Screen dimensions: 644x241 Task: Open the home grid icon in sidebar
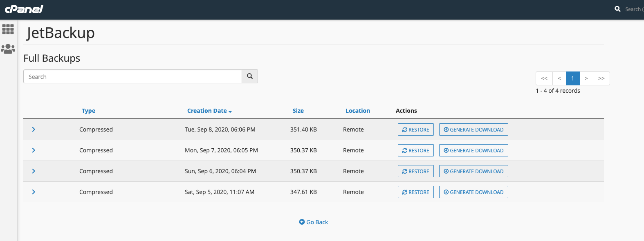coord(8,29)
